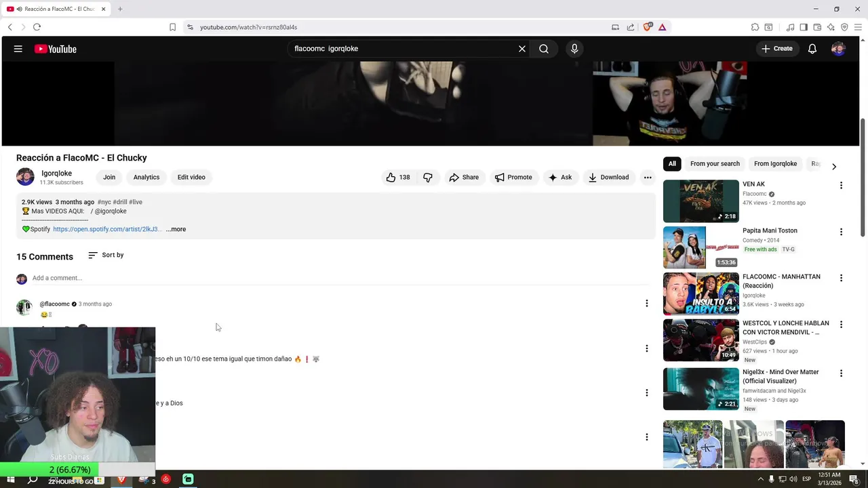Viewport: 868px width, 488px height.
Task: Open Windows notification center
Action: (854, 479)
